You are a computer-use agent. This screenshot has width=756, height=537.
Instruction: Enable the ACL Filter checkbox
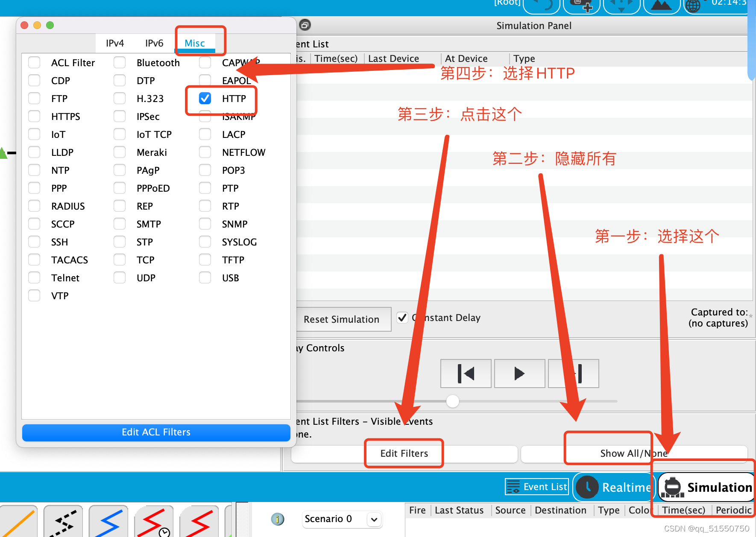point(34,62)
